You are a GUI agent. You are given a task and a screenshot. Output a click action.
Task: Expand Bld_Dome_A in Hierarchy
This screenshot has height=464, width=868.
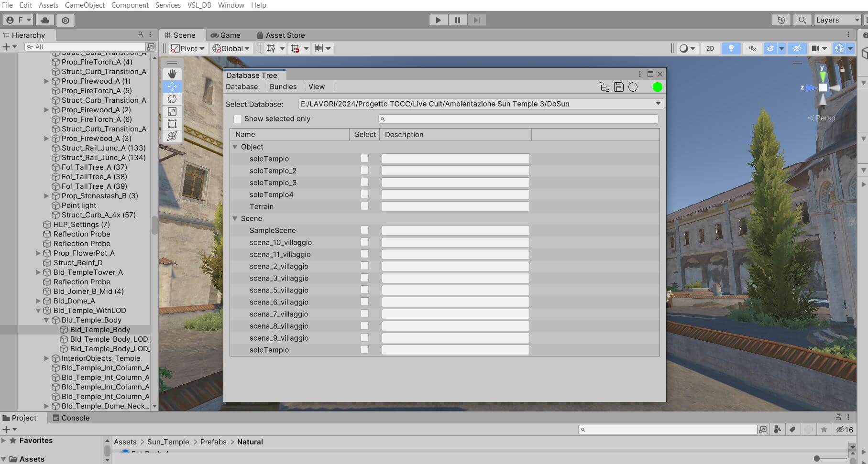click(x=38, y=301)
